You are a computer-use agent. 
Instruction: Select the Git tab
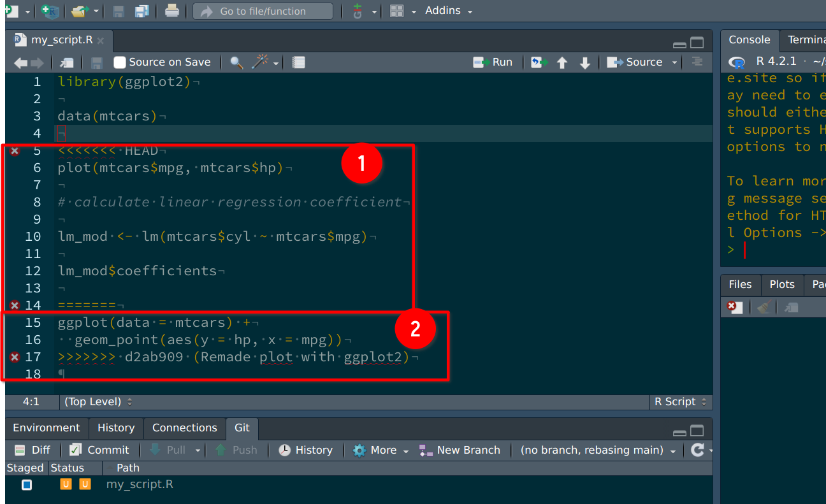(242, 428)
